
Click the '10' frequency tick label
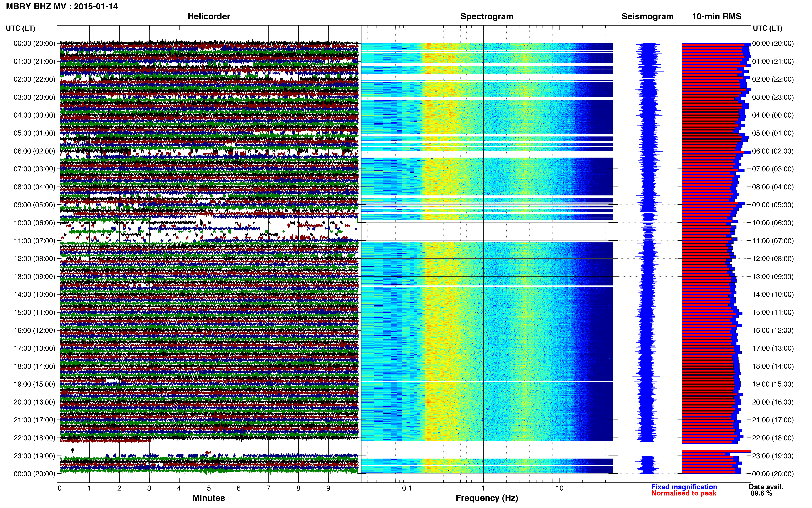click(x=559, y=488)
